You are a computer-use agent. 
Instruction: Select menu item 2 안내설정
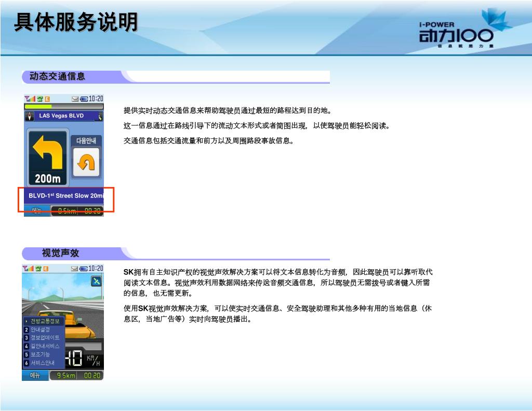(43, 329)
